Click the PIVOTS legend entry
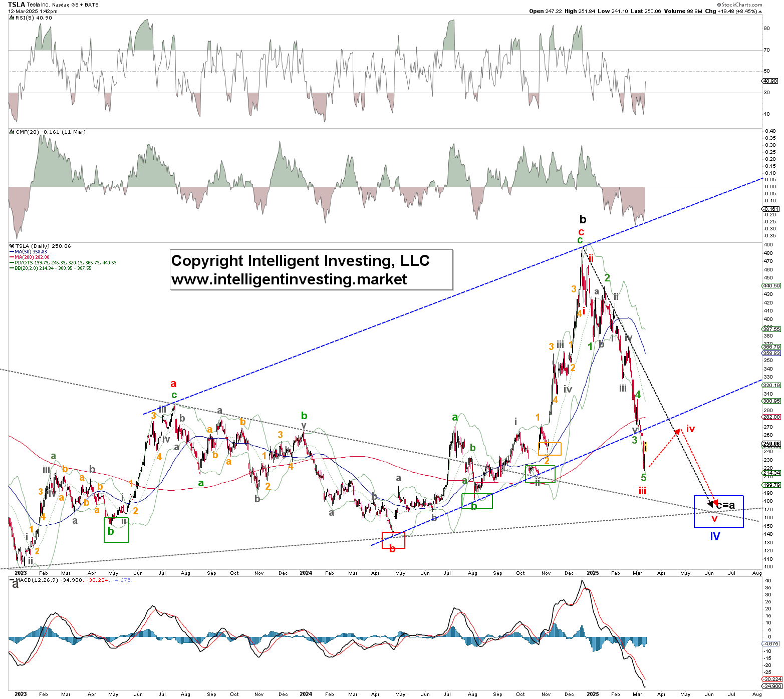This screenshot has height=699, width=784. pos(63,263)
